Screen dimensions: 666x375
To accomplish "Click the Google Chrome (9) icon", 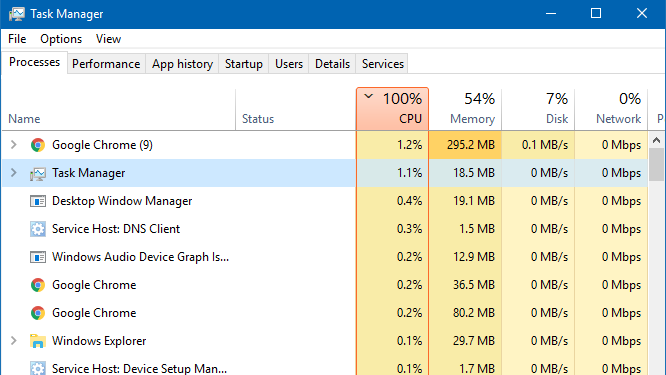I will [x=38, y=145].
